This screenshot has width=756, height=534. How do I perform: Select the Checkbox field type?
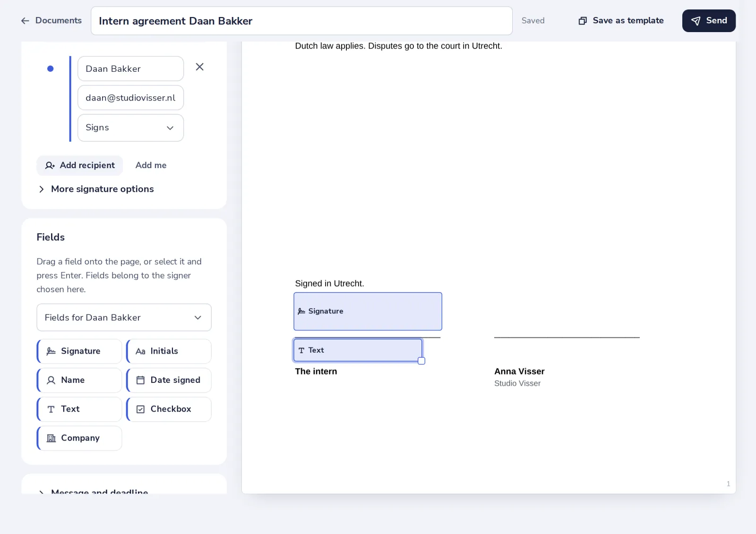click(169, 409)
